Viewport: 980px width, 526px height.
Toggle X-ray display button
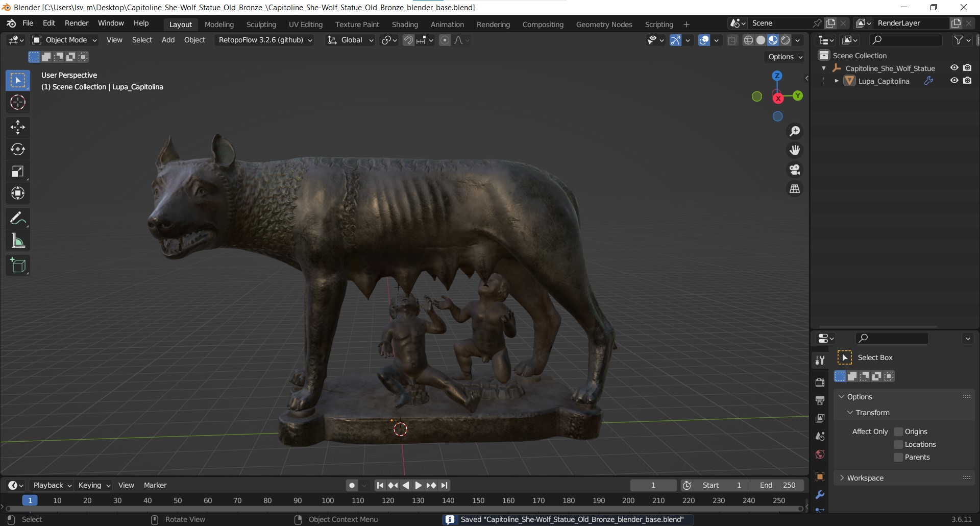[732, 40]
